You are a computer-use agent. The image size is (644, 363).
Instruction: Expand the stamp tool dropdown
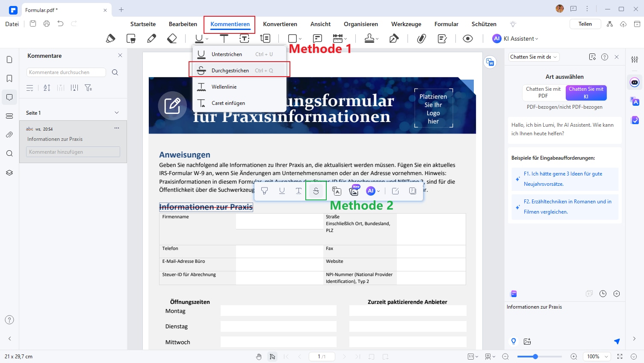coord(377,39)
